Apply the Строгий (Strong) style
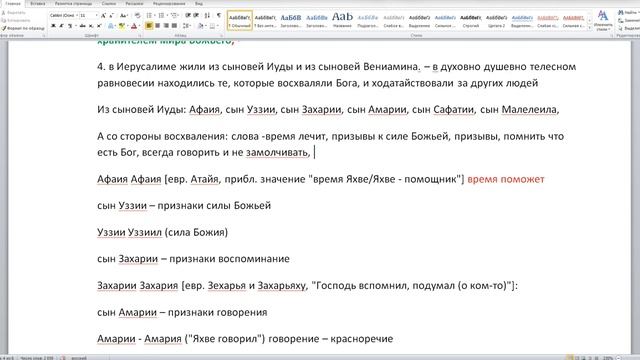The width and height of the screenshot is (640, 360). pos(471,20)
